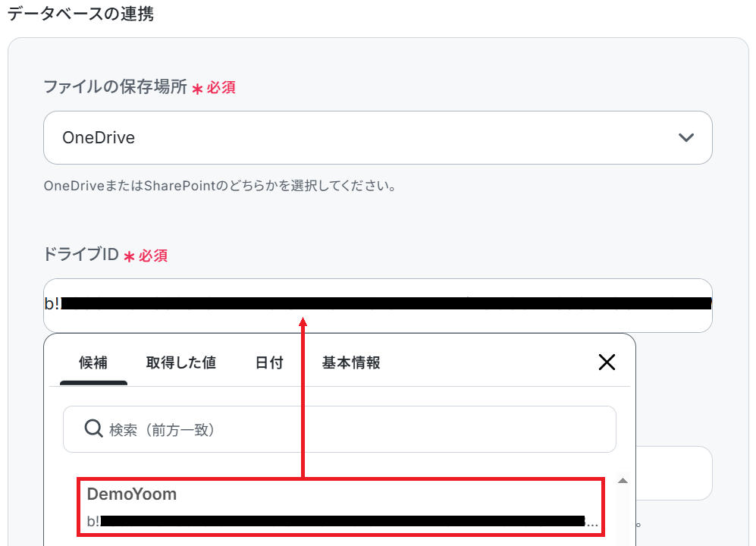The height and width of the screenshot is (546, 756).
Task: Click the ドライブID field label
Action: [x=81, y=254]
